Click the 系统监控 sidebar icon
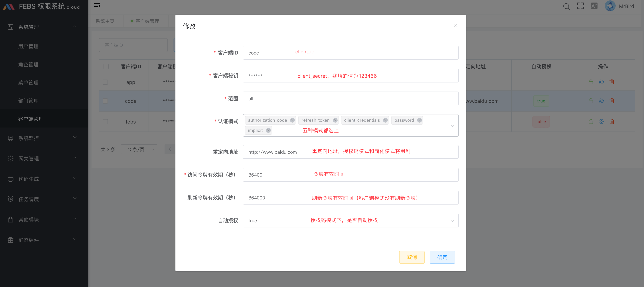Viewport: 644px width, 287px height. tap(11, 138)
